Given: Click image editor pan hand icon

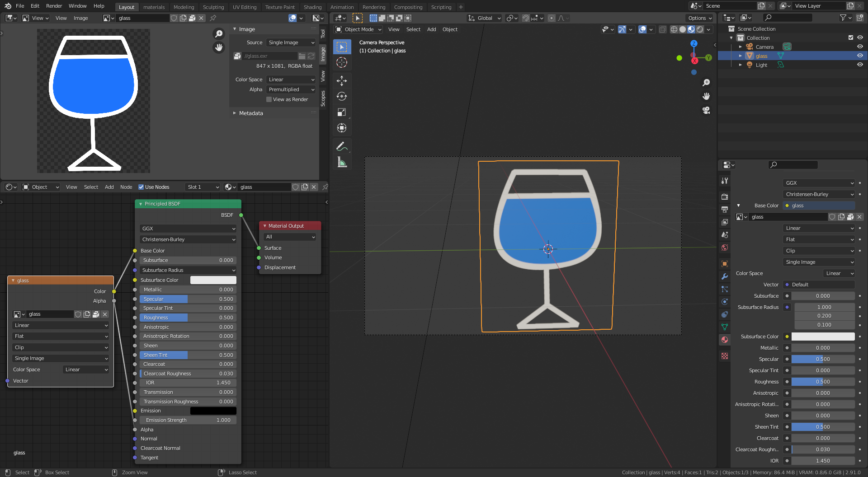Looking at the screenshot, I should pos(219,47).
